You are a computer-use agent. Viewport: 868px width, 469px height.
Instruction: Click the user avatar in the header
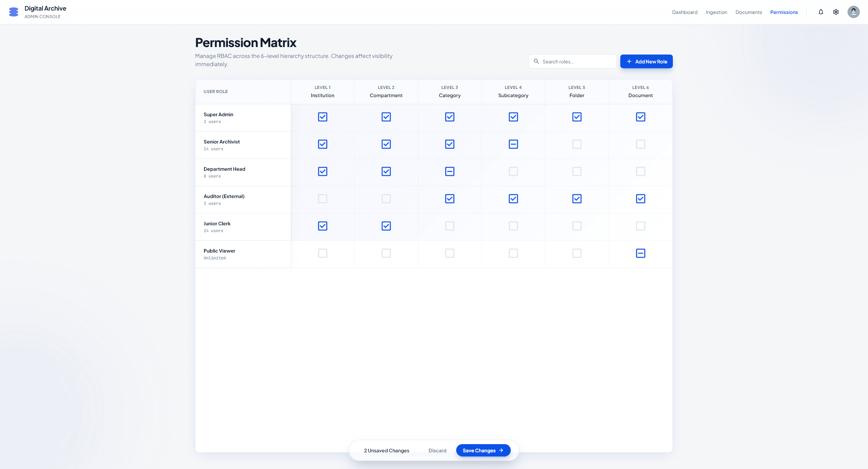[x=853, y=12]
